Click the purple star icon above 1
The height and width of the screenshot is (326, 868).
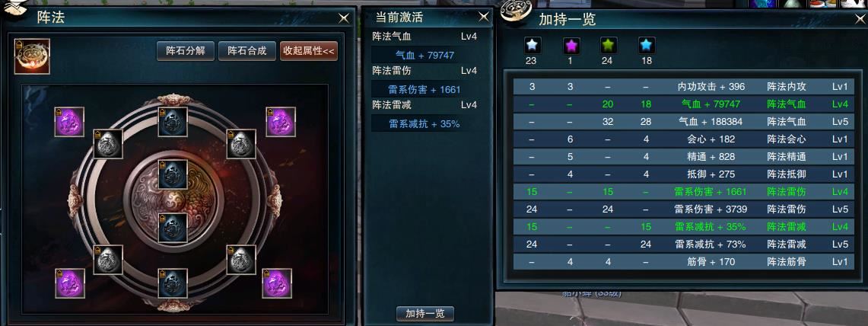pos(572,45)
